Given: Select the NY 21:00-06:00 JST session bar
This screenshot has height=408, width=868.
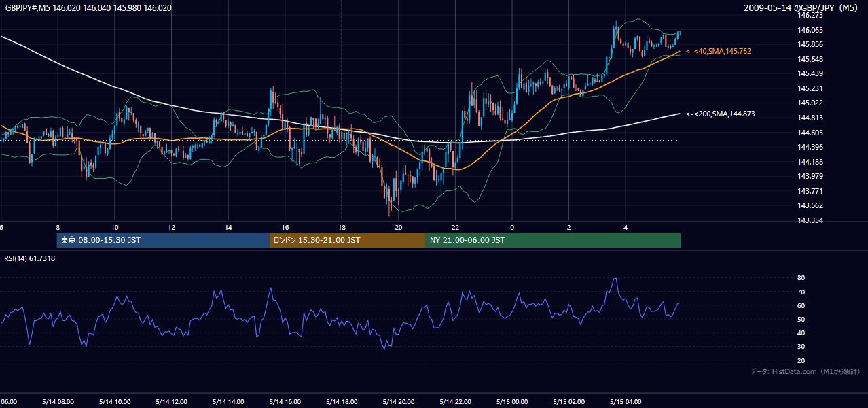Looking at the screenshot, I should tap(554, 240).
